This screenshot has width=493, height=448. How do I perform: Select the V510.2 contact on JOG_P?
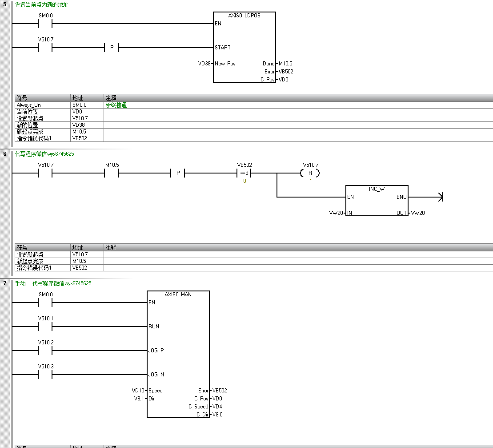pyautogui.click(x=45, y=351)
